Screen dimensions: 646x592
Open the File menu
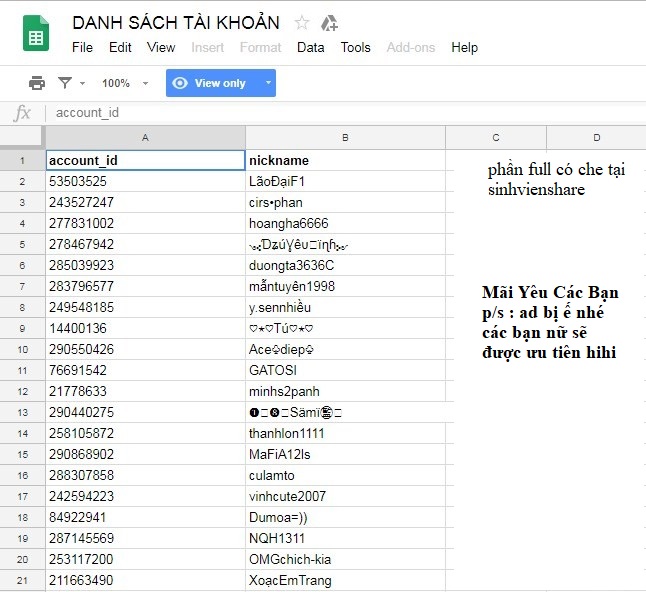pos(82,47)
